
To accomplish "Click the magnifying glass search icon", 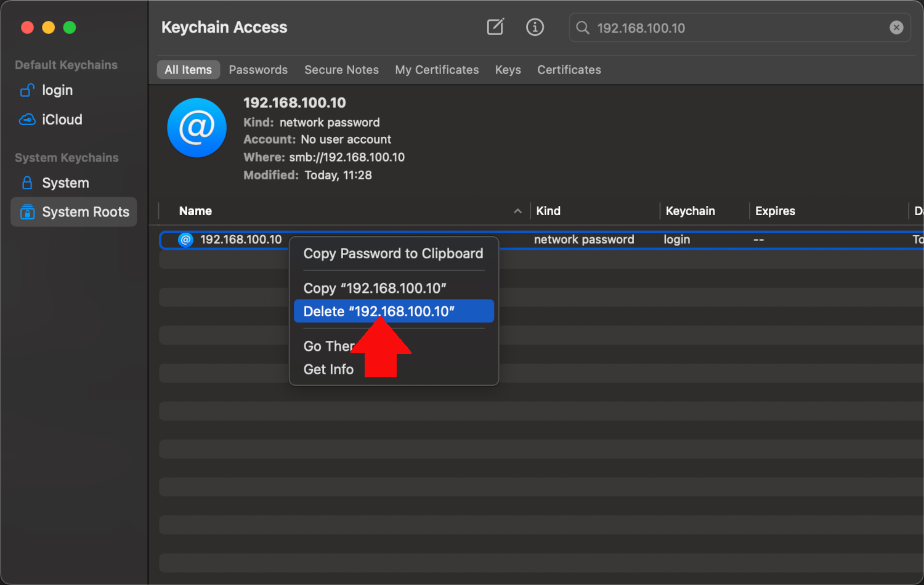I will [582, 28].
